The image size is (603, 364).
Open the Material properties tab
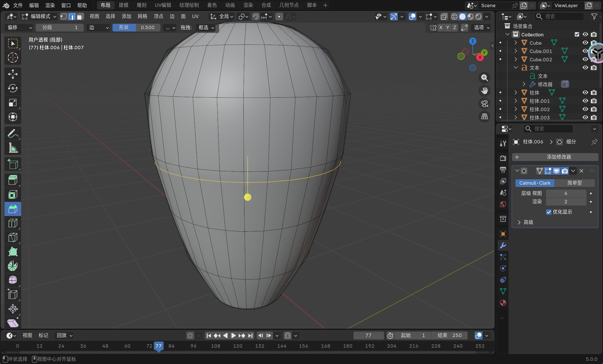coord(503,303)
